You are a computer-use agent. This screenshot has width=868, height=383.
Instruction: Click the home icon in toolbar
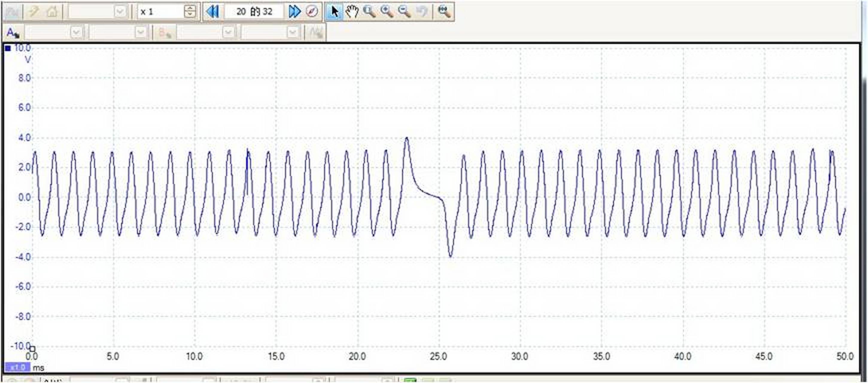52,12
